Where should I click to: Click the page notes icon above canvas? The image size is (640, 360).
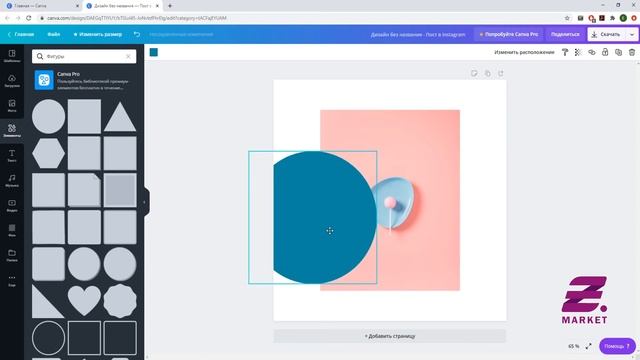pos(474,73)
